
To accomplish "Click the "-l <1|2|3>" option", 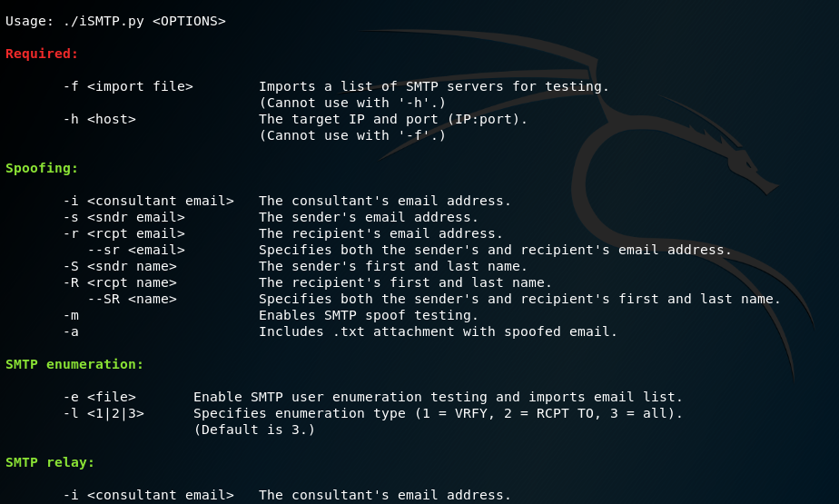I will coord(104,413).
